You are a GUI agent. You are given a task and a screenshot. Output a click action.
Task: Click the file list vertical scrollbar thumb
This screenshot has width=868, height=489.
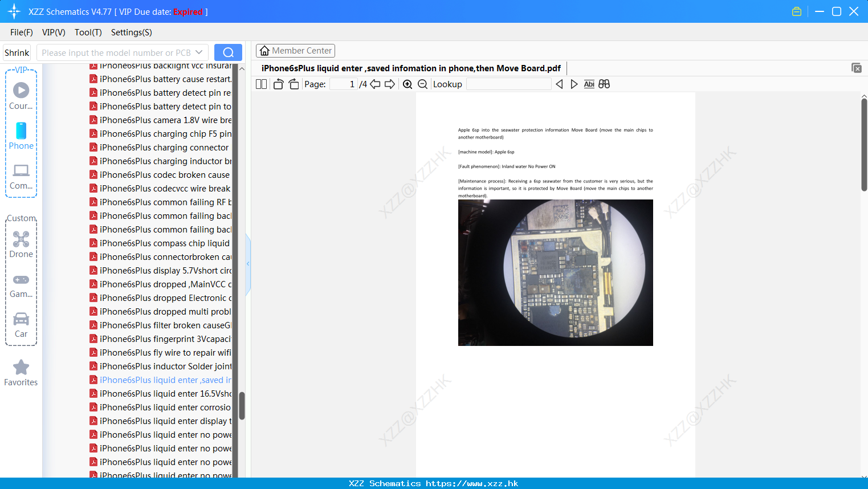[x=242, y=406]
